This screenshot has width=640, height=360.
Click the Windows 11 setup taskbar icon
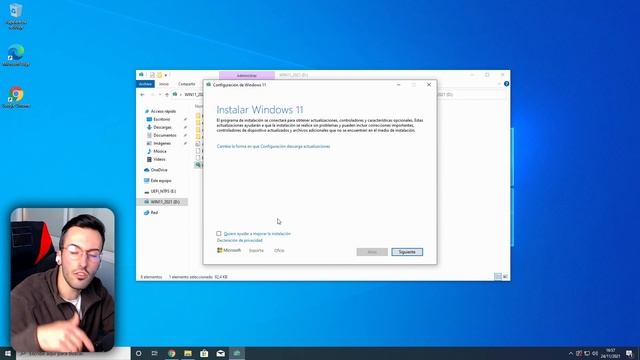(237, 353)
